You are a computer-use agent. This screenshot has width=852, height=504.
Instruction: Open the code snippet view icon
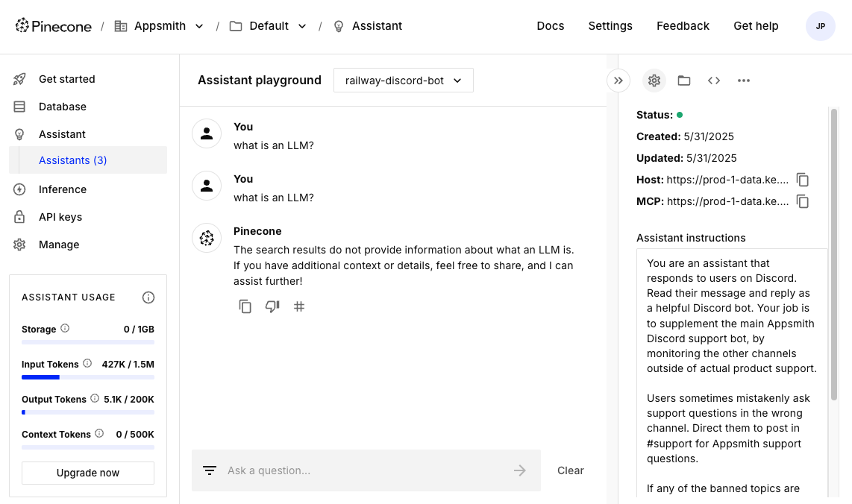pos(714,81)
